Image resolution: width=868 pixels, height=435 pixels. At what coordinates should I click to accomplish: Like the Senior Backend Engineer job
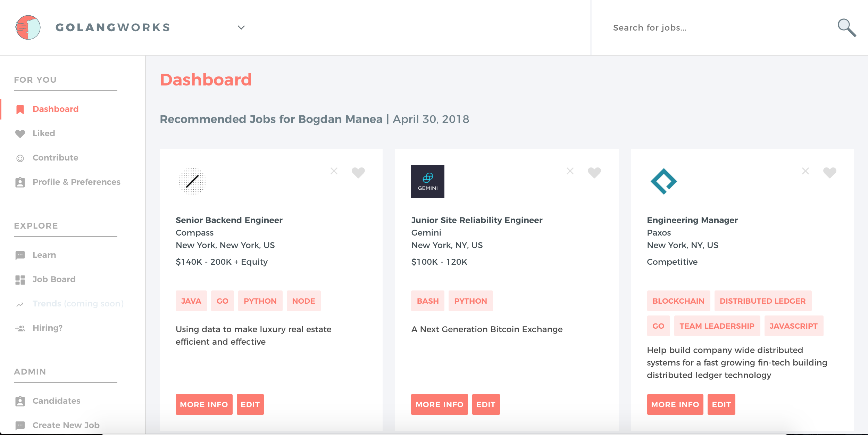click(358, 172)
